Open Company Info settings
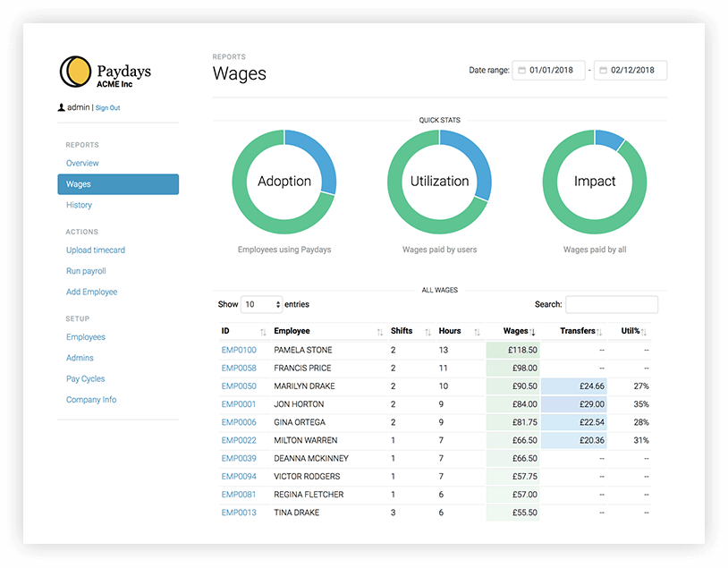Image resolution: width=728 pixels, height=568 pixels. (x=91, y=400)
